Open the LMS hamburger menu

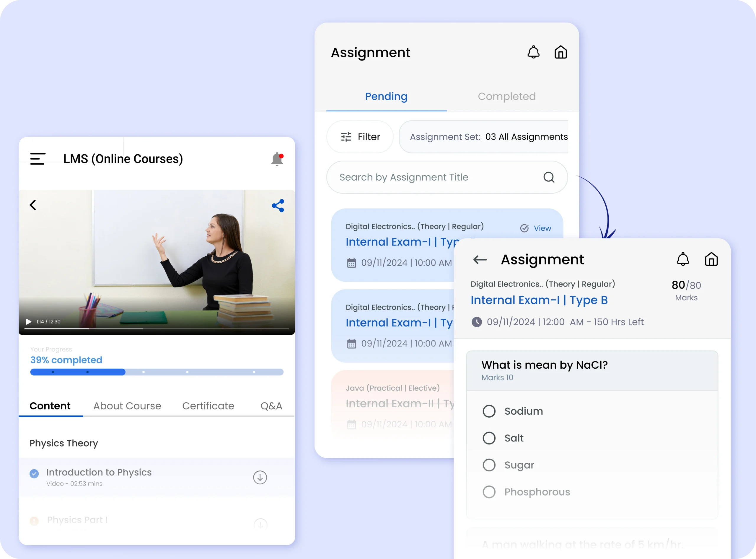point(38,159)
